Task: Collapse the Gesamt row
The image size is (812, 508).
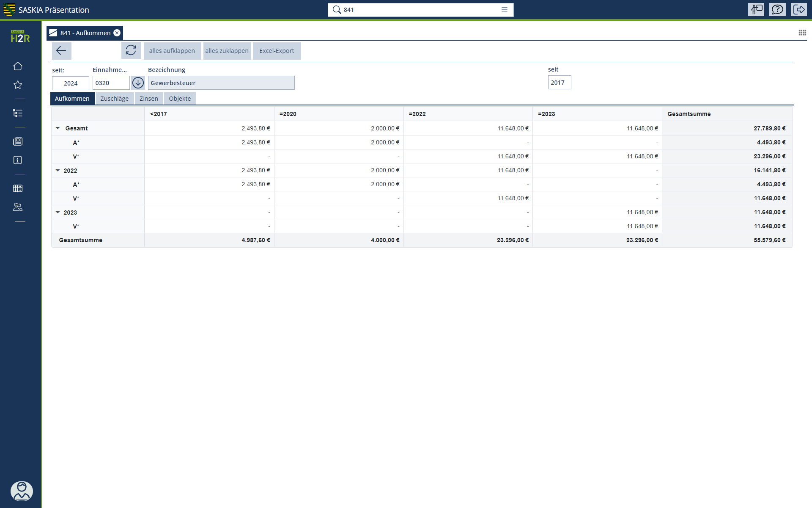Action: click(58, 128)
